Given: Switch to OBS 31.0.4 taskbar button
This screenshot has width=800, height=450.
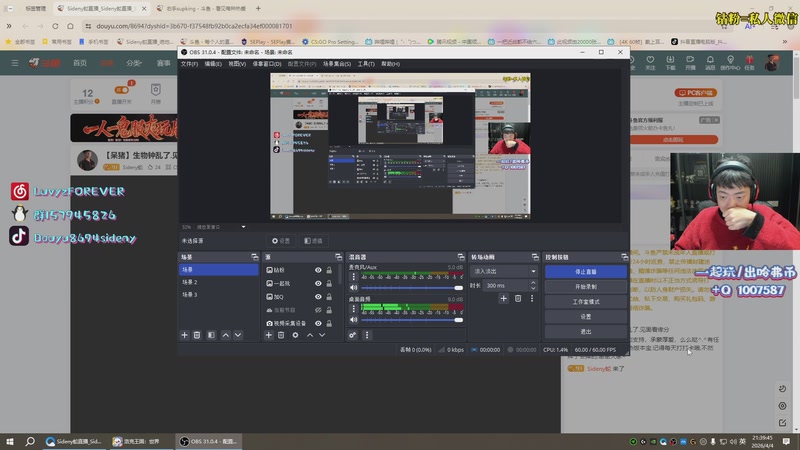Looking at the screenshot, I should (209, 441).
